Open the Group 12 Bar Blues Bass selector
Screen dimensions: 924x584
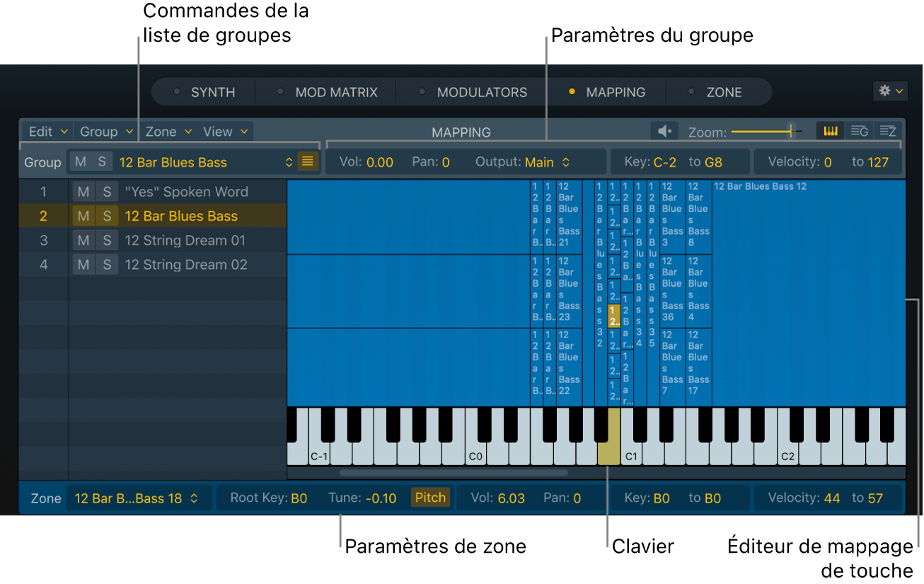[205, 163]
